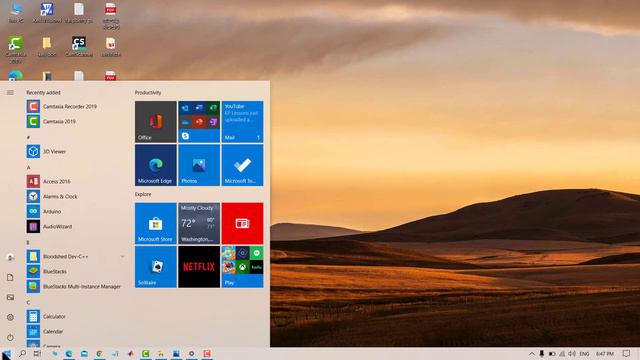The image size is (640, 360).
Task: Select the This PC desktop icon
Action: click(16, 12)
